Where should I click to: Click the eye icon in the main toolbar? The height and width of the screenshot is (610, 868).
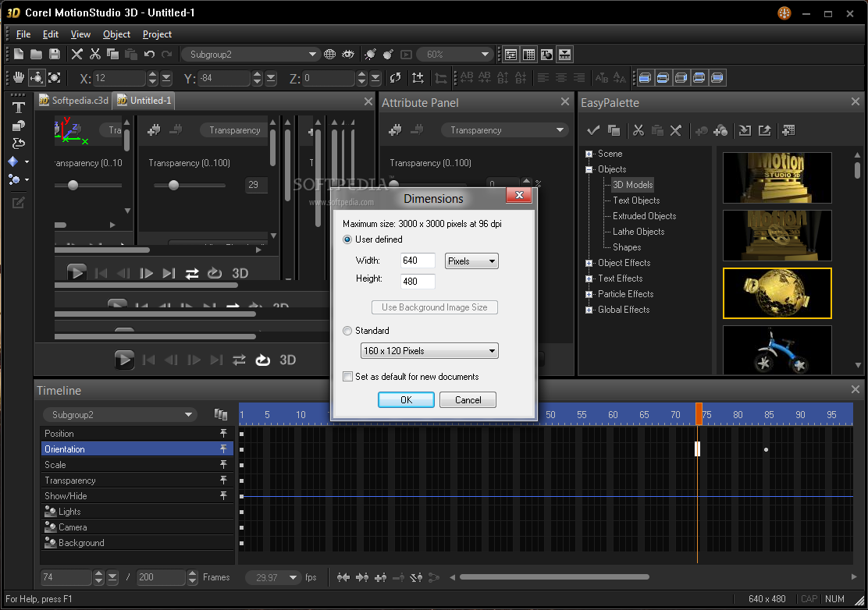[347, 54]
